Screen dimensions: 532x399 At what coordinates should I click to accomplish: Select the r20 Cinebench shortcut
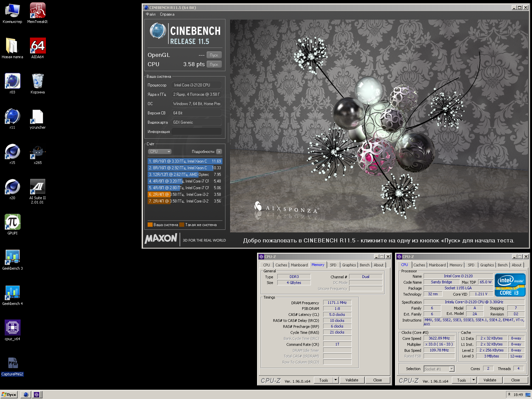[x=12, y=190]
